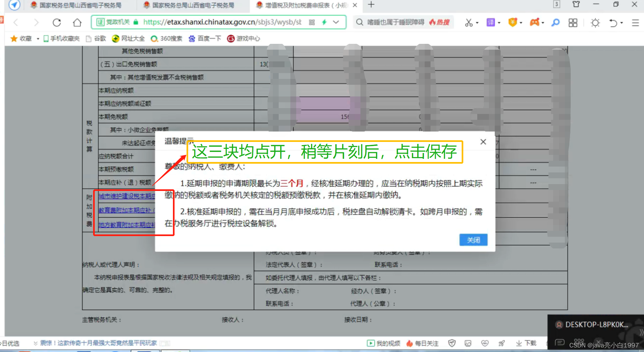Screen dimensions: 644x352
Task: Click the day/night brightness sun icon
Action: pyautogui.click(x=595, y=22)
